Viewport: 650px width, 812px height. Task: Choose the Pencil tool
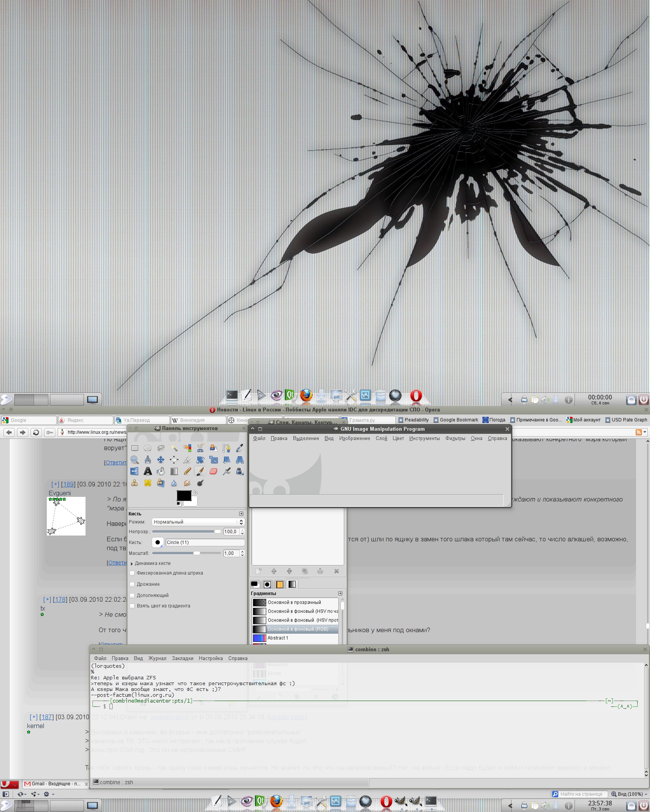[x=187, y=471]
